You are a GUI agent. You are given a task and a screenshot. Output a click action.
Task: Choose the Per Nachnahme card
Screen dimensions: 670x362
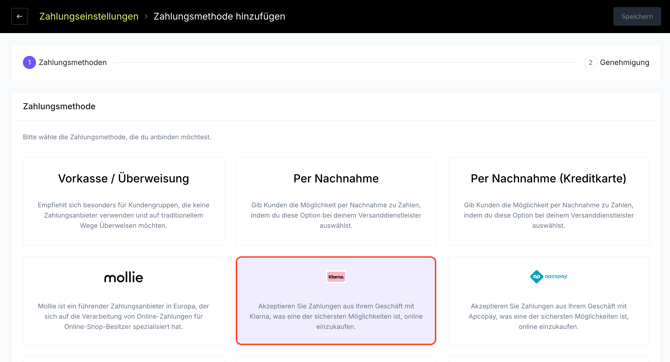pyautogui.click(x=336, y=201)
